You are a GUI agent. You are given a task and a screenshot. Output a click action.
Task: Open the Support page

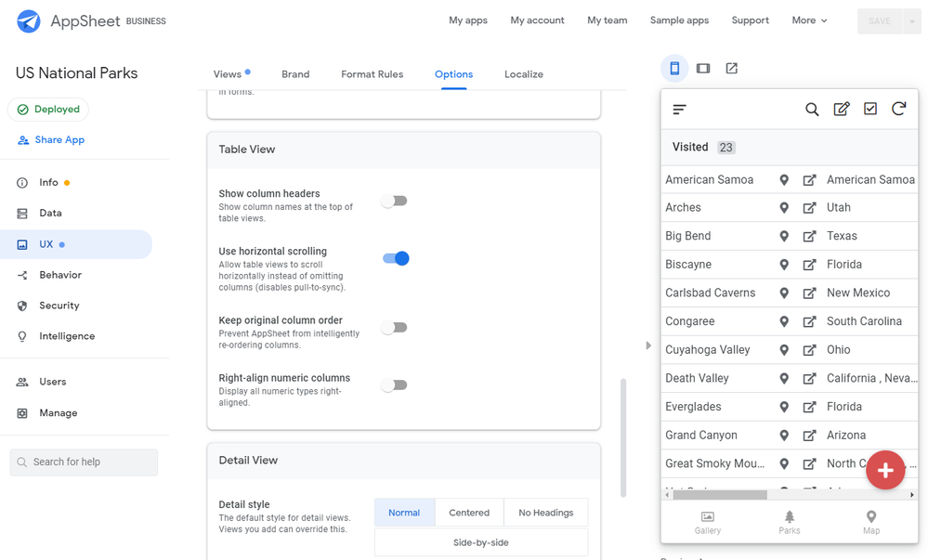point(751,20)
